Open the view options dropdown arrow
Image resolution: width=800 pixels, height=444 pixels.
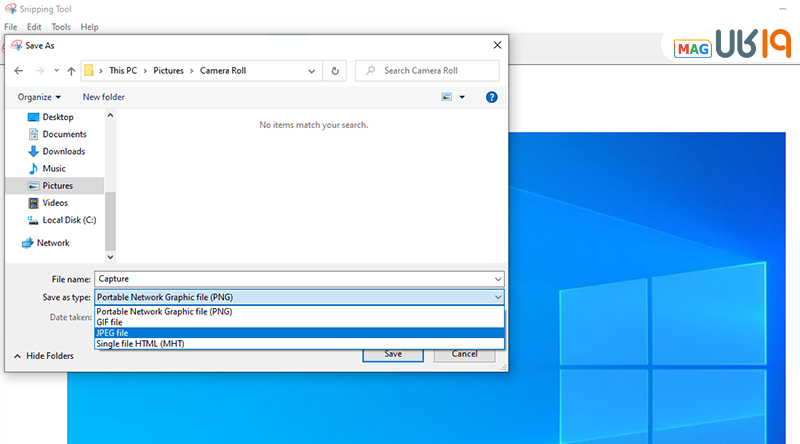pos(462,97)
